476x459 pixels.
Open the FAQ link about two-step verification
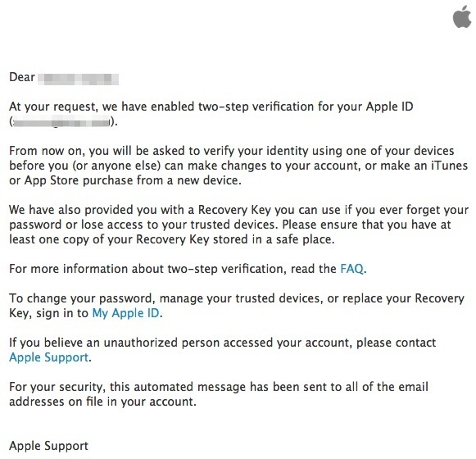click(351, 269)
